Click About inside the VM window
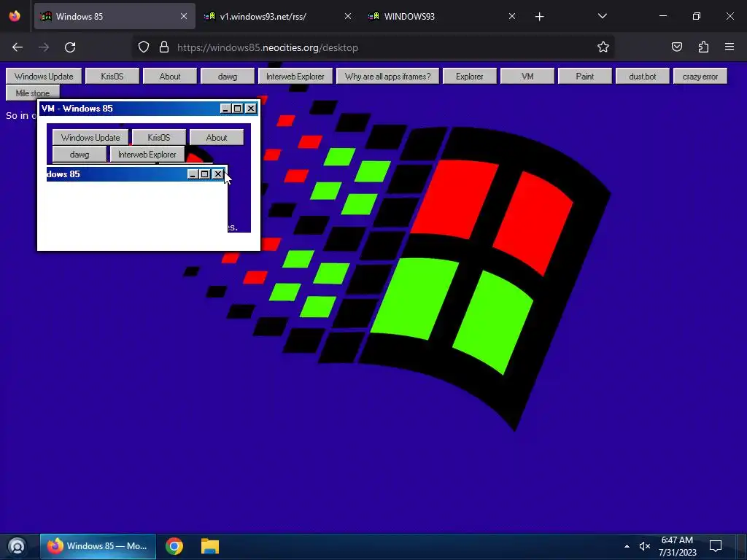This screenshot has width=747, height=560. pyautogui.click(x=216, y=138)
